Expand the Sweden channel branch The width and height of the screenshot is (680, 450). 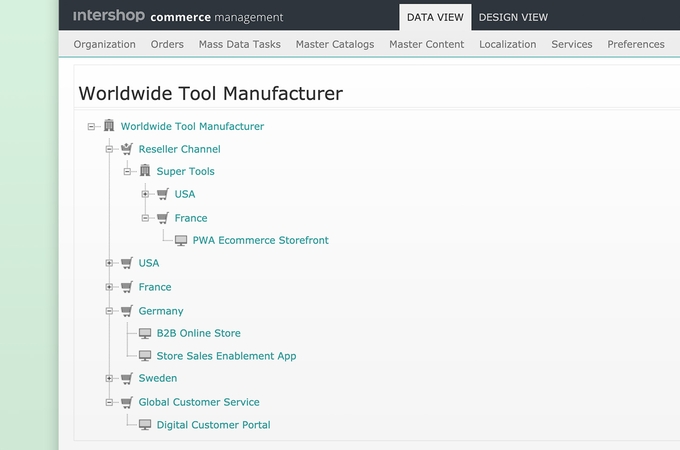coord(109,378)
